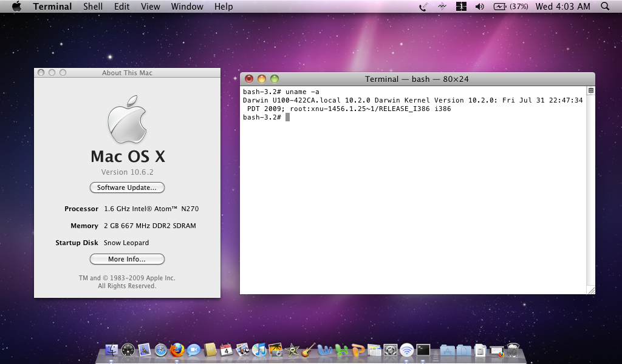Screen dimensions: 622x364
Task: Click the split pane icon in Terminal
Action: point(590,91)
